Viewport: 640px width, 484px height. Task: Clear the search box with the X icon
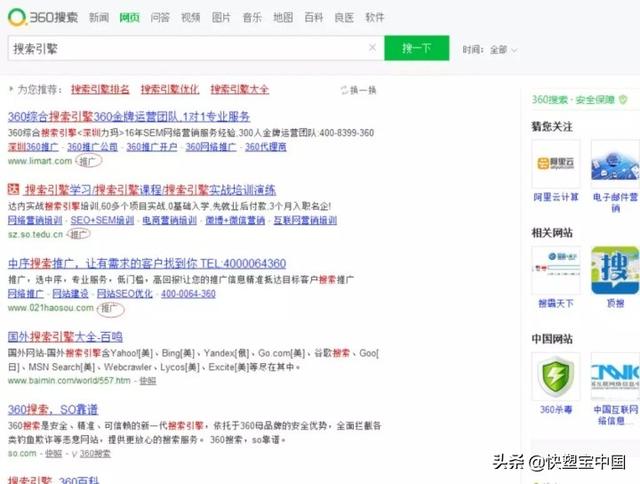coord(372,48)
